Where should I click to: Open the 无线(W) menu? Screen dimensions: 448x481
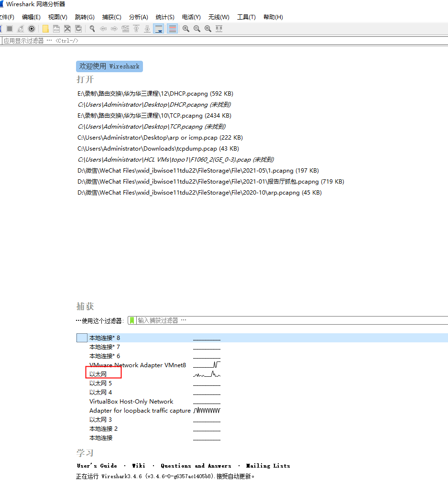tap(219, 17)
